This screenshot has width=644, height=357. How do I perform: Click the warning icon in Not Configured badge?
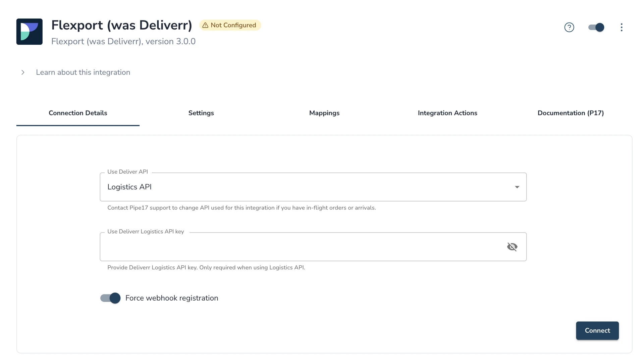pyautogui.click(x=205, y=25)
